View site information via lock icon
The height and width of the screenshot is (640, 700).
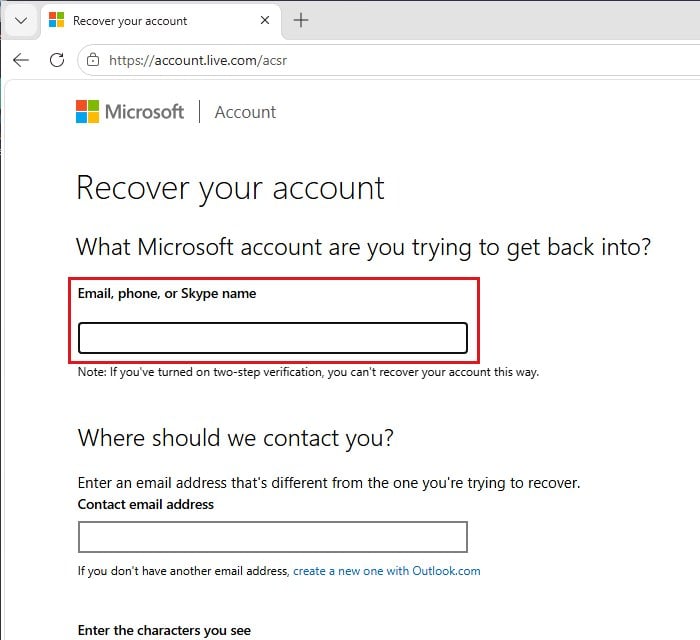(93, 60)
